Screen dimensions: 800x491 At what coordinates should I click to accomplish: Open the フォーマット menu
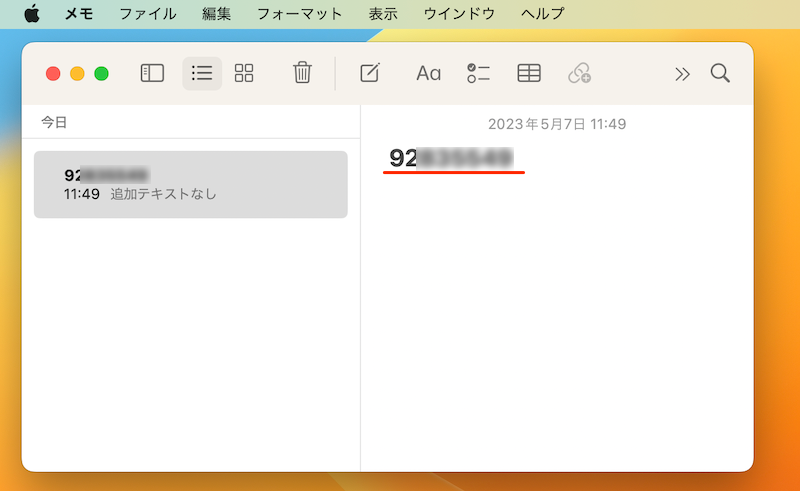(x=299, y=14)
